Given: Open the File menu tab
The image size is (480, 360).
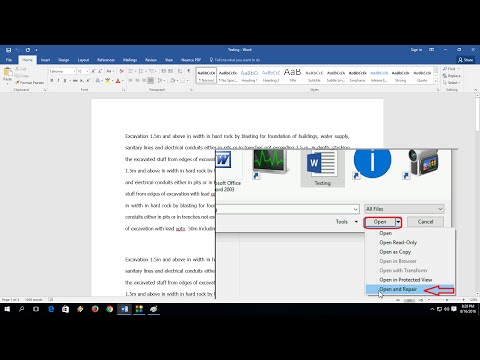Looking at the screenshot, I should pos(9,60).
